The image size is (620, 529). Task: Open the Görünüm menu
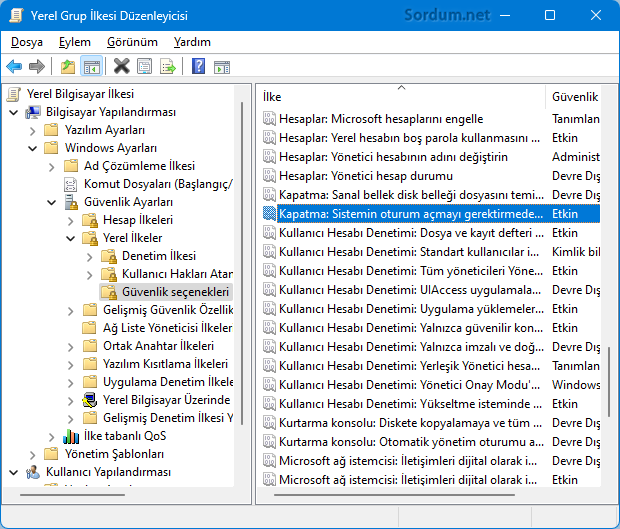pyautogui.click(x=132, y=42)
